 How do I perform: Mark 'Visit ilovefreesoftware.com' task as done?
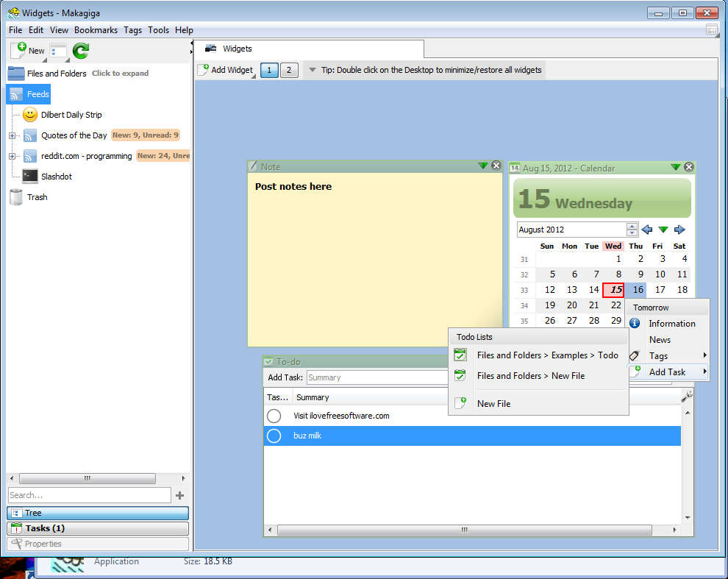click(274, 416)
